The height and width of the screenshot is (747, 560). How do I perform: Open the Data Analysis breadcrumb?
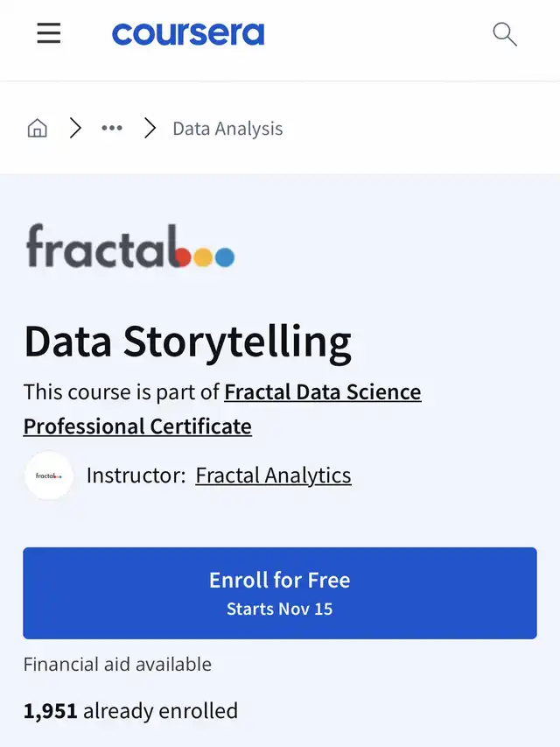coord(227,129)
